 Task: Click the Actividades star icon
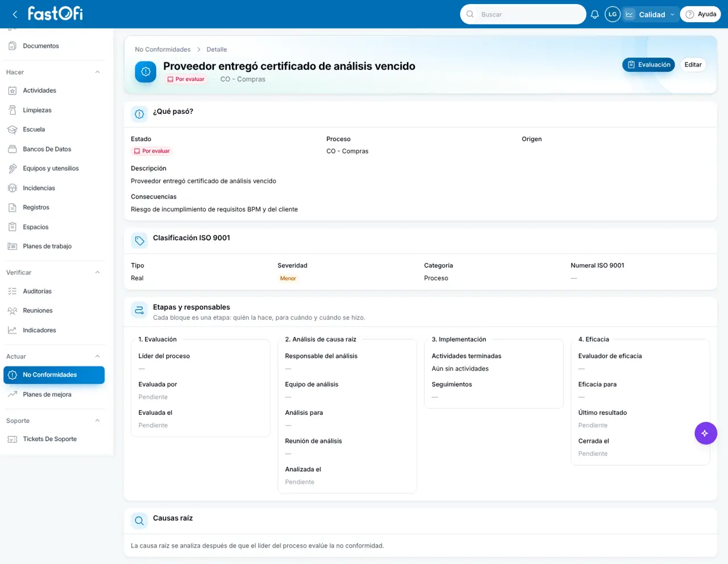(x=13, y=90)
